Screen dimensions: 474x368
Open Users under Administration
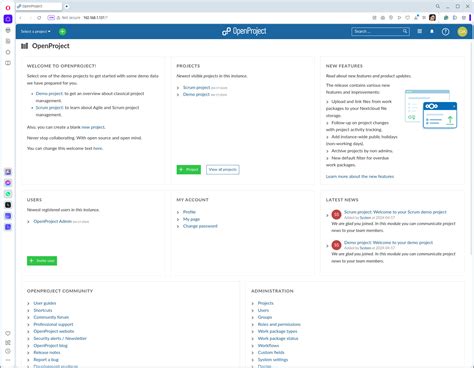coord(263,310)
